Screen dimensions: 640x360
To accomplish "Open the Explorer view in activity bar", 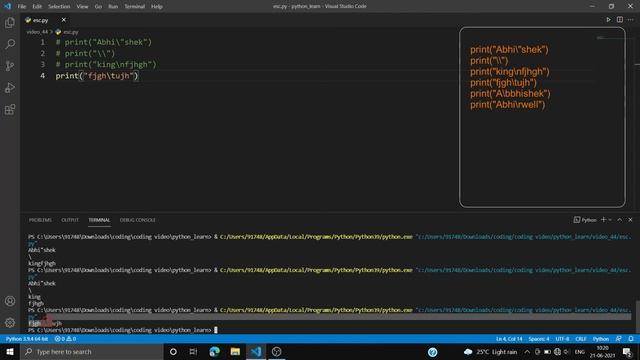I will [10, 22].
